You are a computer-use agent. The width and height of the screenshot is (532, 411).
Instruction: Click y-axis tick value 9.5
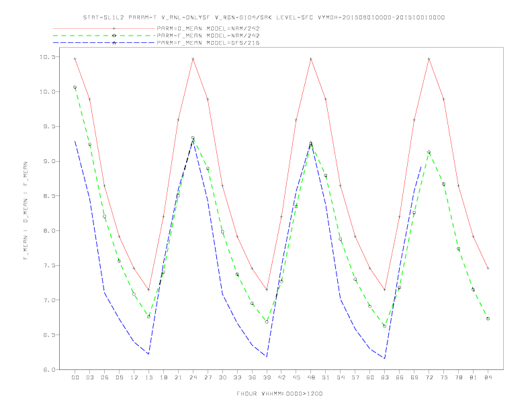click(49, 126)
